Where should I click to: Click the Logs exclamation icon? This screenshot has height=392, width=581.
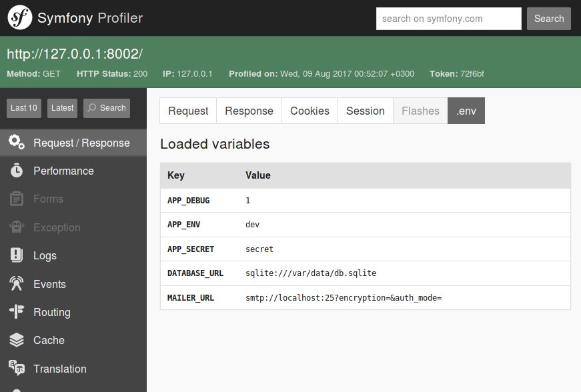[x=17, y=255]
